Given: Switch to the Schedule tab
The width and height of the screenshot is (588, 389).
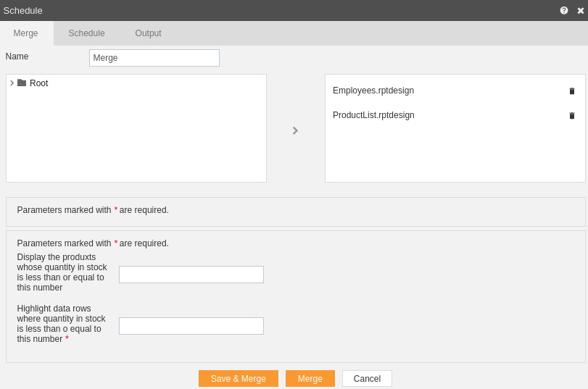Looking at the screenshot, I should (x=86, y=33).
